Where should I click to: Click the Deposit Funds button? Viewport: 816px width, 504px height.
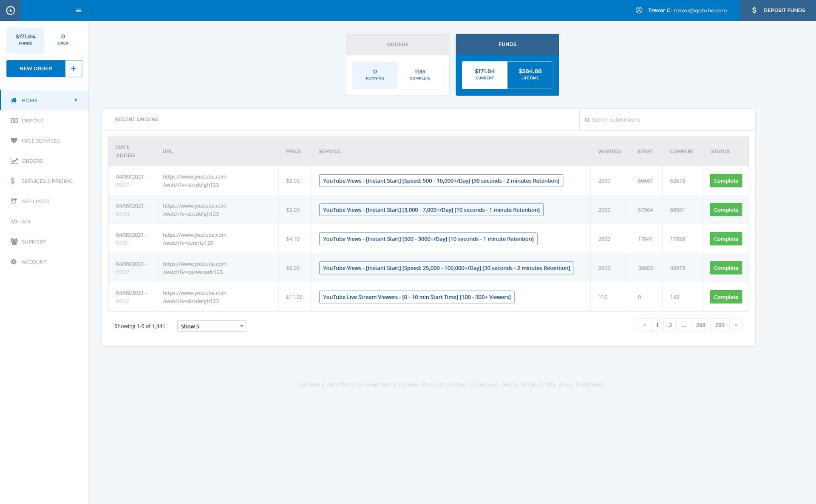(x=778, y=10)
